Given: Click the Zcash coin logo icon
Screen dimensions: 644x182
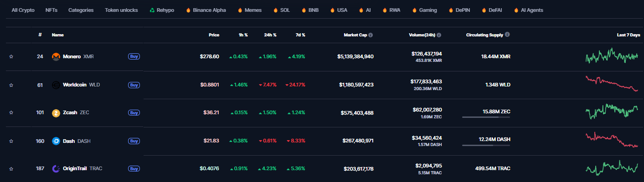Looking at the screenshot, I should click(x=56, y=113).
